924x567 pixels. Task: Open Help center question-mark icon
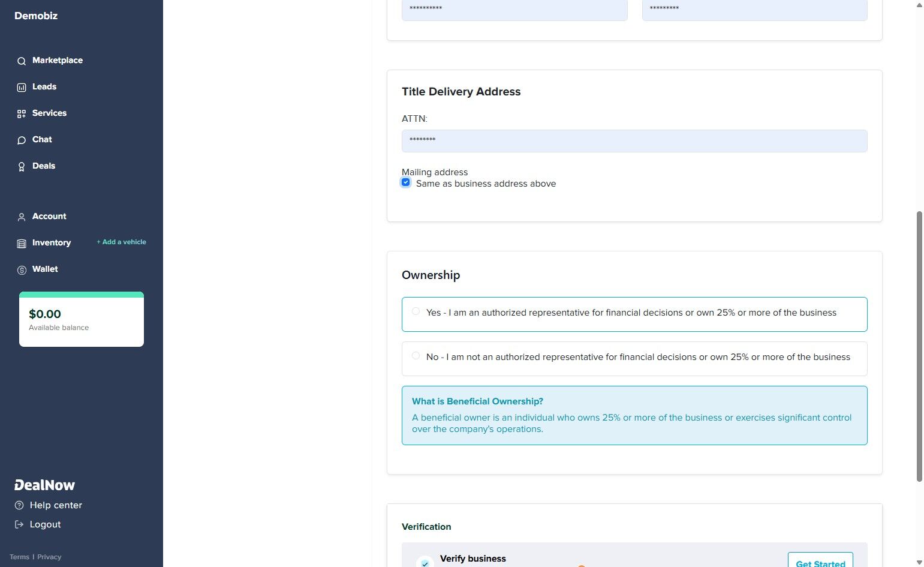[18, 505]
